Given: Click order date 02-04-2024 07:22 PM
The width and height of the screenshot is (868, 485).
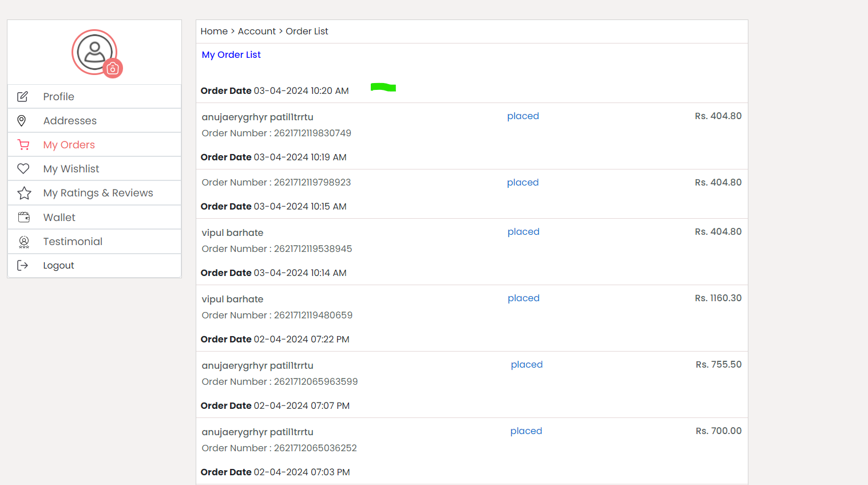Looking at the screenshot, I should (x=275, y=340).
